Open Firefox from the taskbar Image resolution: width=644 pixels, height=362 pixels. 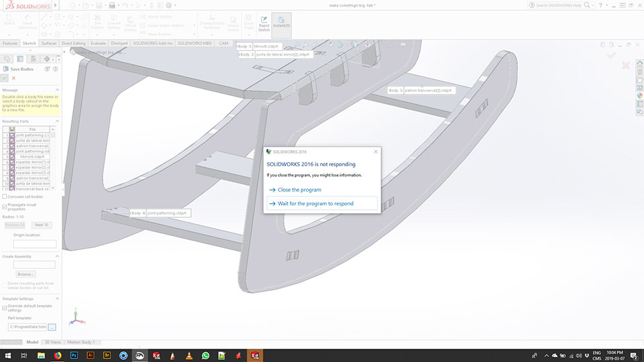tap(58, 355)
